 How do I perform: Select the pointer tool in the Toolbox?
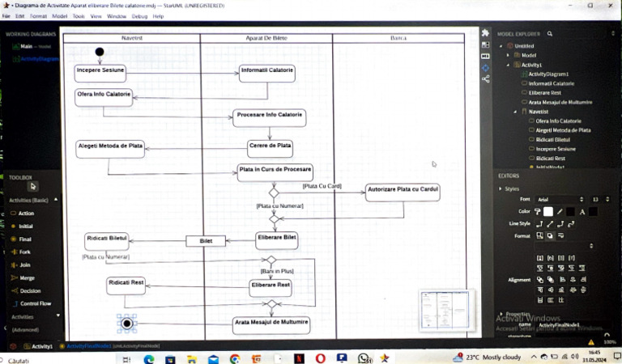[x=33, y=186]
